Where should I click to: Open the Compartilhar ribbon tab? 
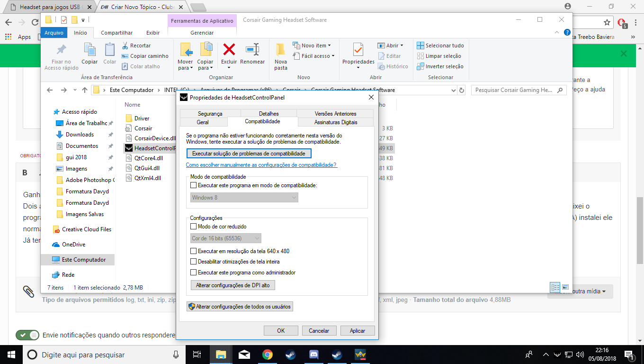click(x=117, y=33)
